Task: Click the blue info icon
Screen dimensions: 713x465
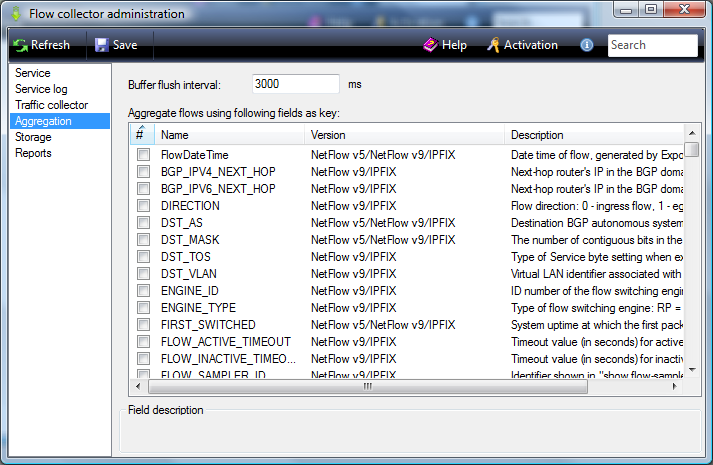Action: (587, 45)
